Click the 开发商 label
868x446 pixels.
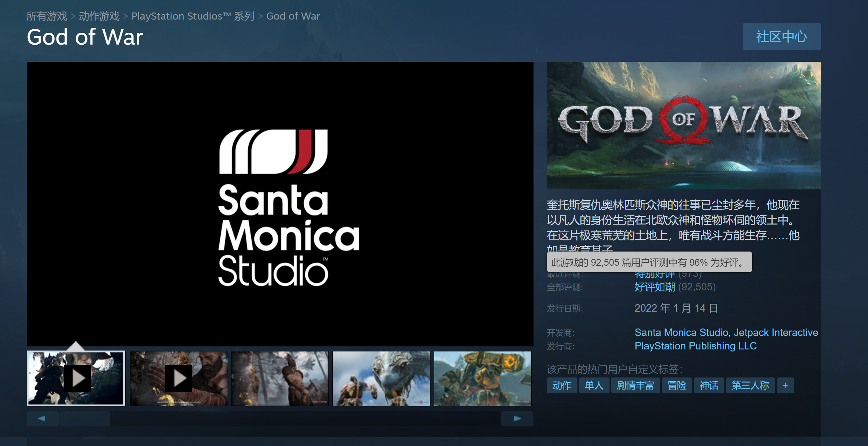click(561, 333)
